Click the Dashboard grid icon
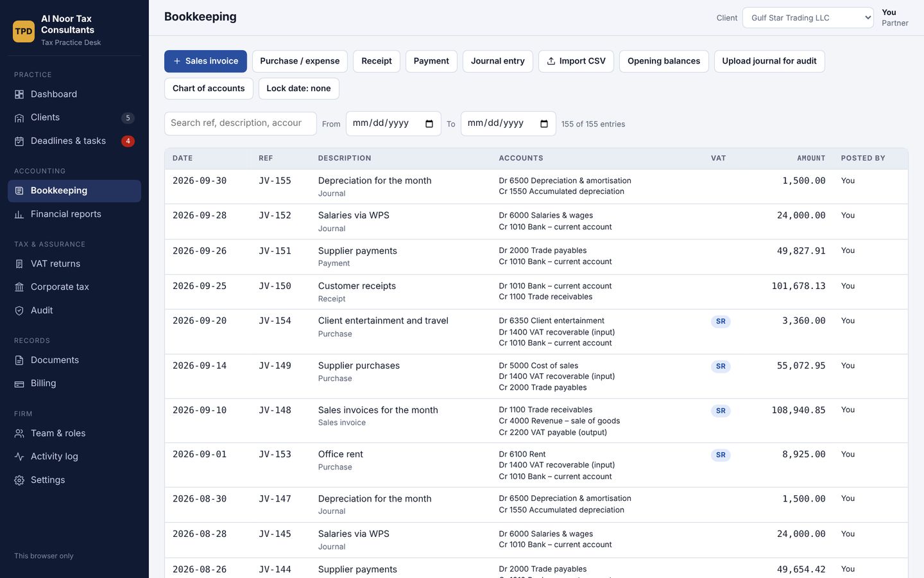This screenshot has width=924, height=578. 19,94
